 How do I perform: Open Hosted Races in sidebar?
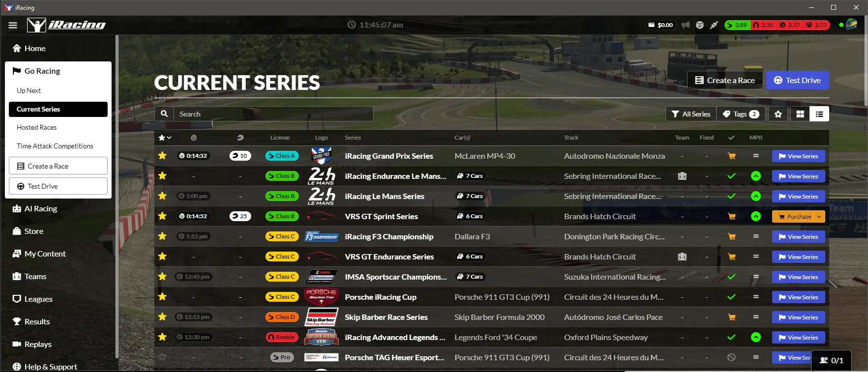(37, 127)
